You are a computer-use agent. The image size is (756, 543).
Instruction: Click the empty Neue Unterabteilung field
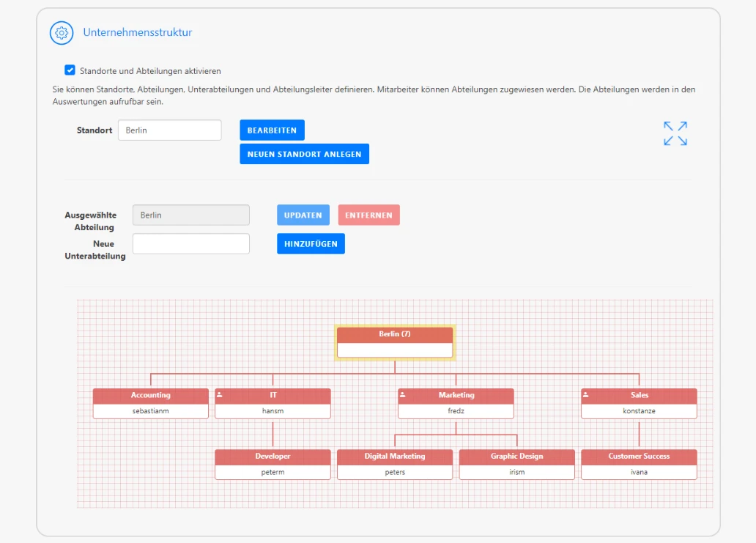(190, 242)
